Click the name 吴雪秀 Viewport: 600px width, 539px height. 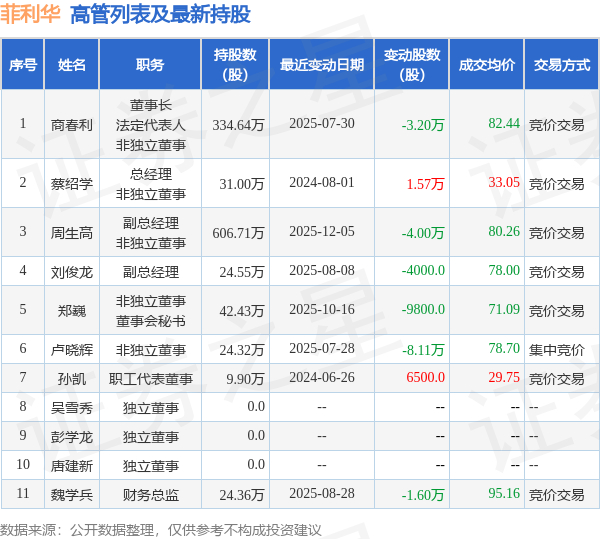tap(72, 408)
